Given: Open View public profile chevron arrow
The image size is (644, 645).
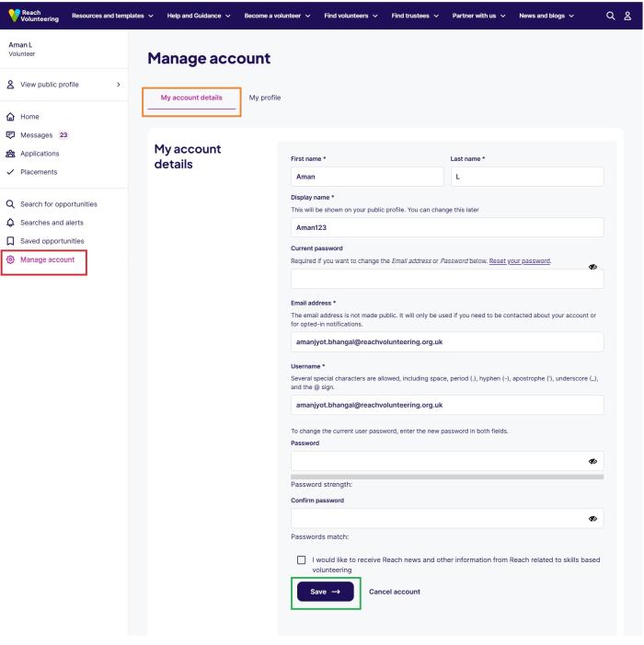Looking at the screenshot, I should point(119,85).
